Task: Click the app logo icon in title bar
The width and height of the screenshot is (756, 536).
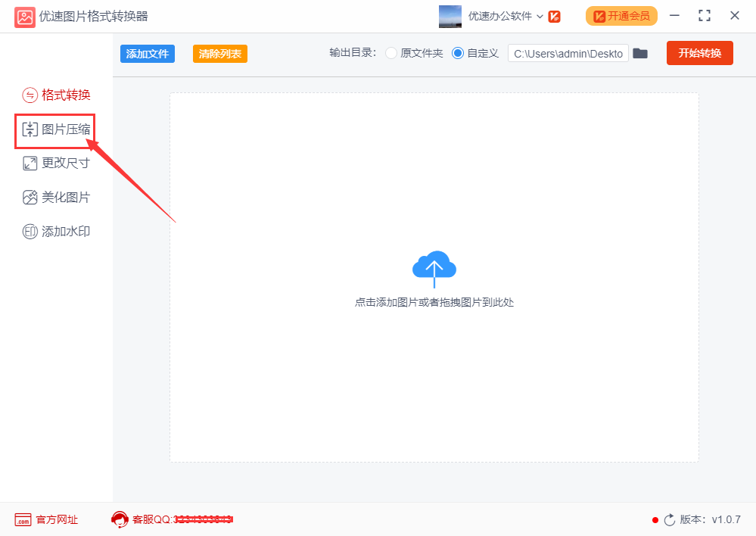Action: [x=24, y=17]
